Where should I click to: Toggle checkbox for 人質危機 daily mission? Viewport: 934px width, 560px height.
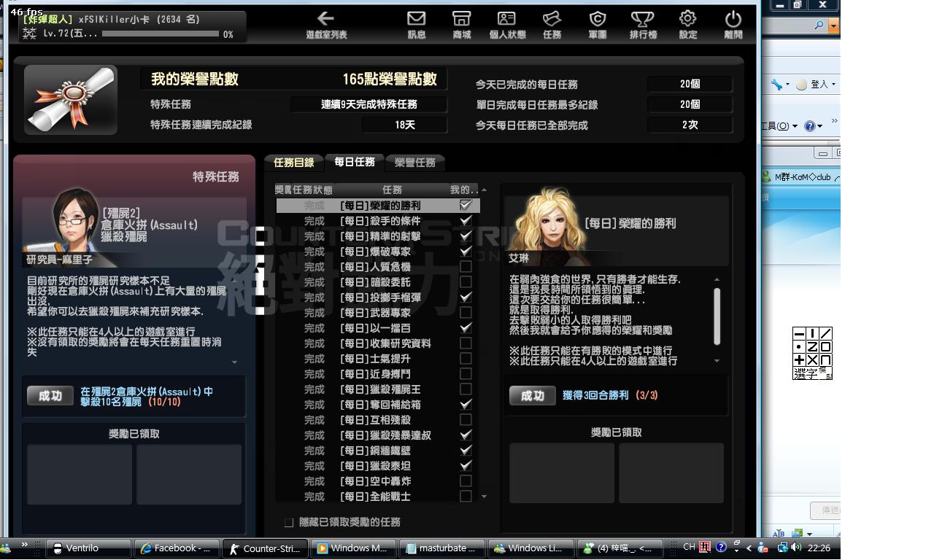coord(466,267)
